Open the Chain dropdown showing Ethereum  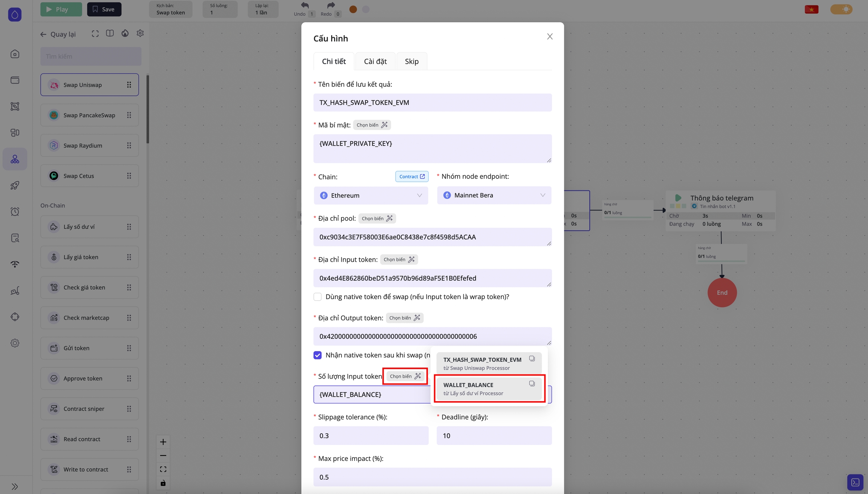pyautogui.click(x=371, y=195)
